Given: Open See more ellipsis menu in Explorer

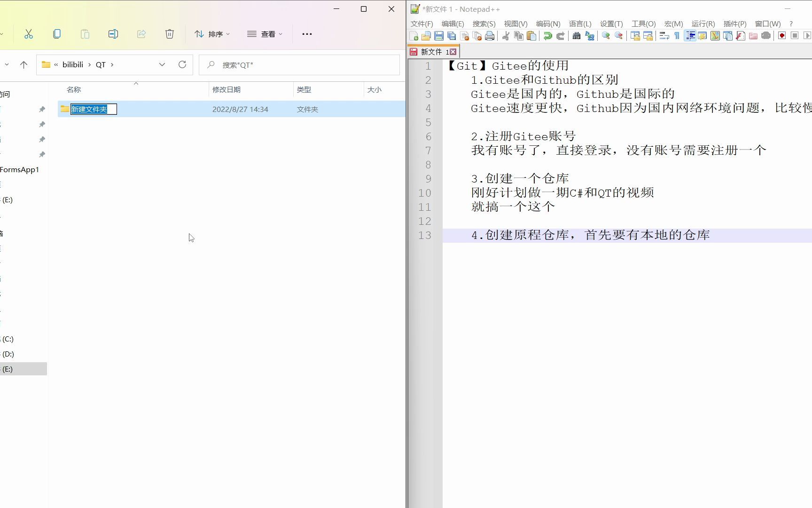Looking at the screenshot, I should (307, 34).
